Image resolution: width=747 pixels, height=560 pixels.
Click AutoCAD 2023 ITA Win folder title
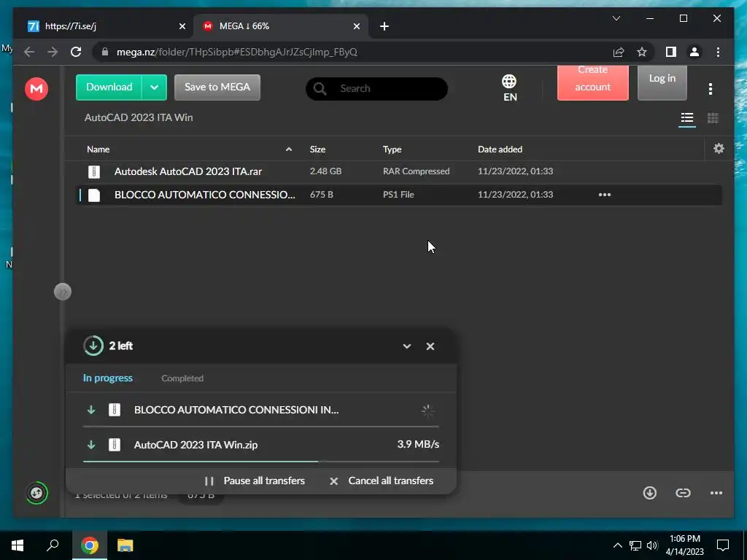139,117
